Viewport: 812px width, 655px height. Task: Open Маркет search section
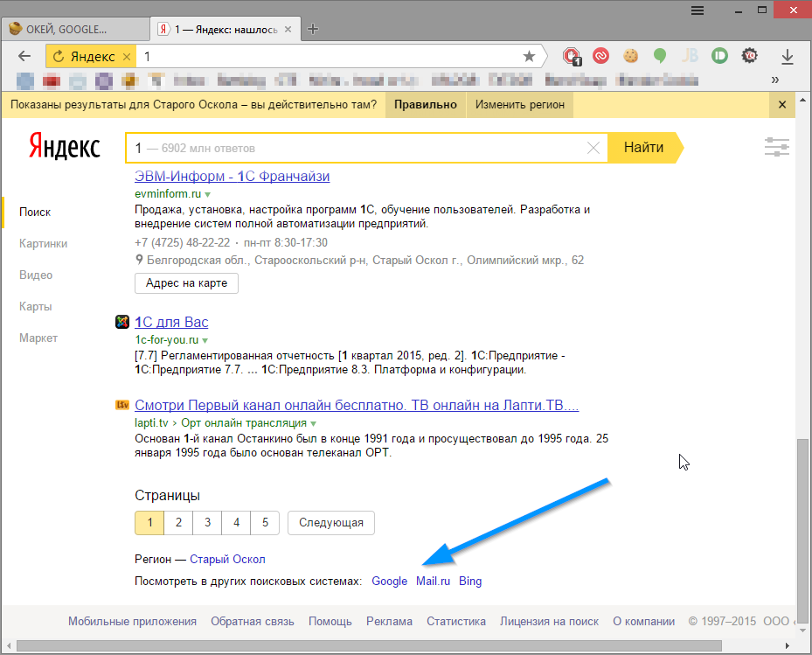(38, 338)
